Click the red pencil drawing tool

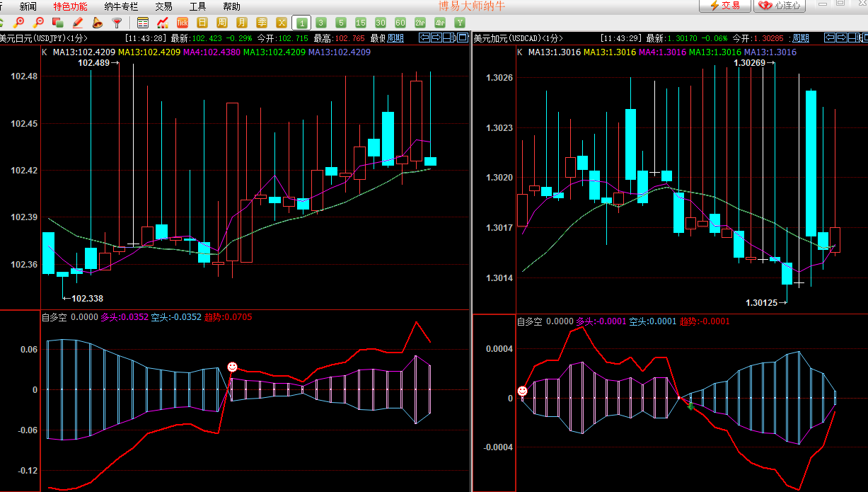[78, 23]
